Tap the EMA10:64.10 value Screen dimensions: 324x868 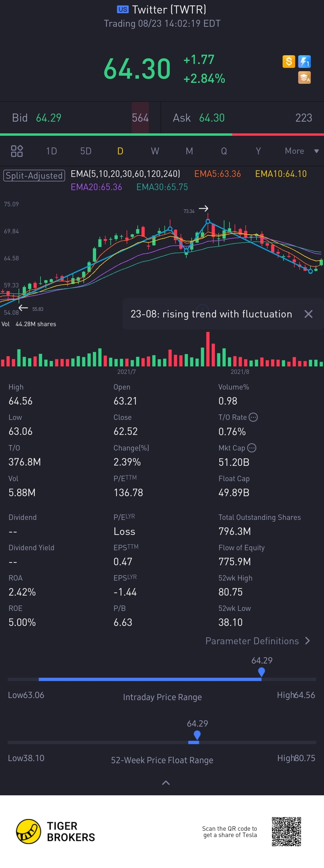pos(281,174)
